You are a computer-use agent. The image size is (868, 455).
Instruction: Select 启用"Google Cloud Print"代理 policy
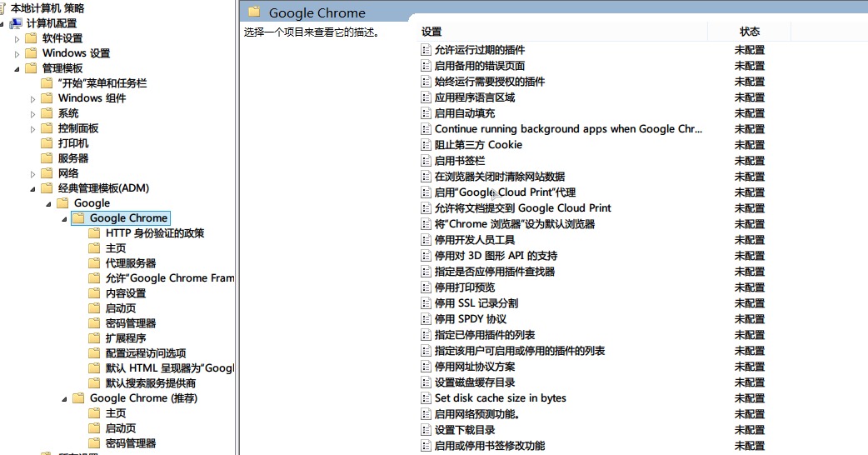pos(505,192)
